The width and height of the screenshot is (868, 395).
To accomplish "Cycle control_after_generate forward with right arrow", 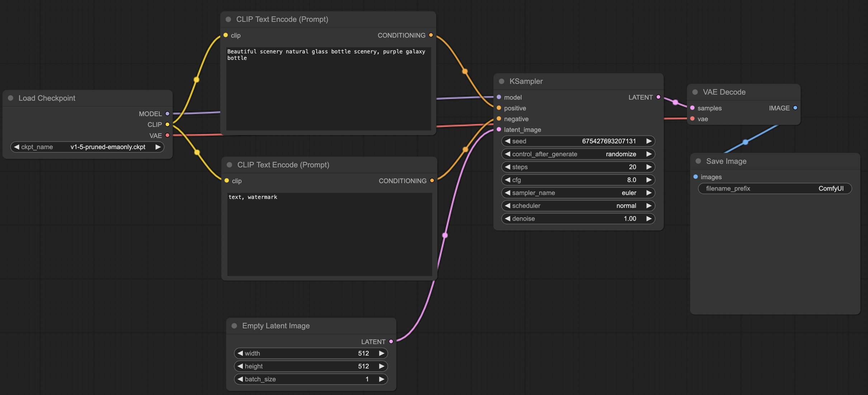I will pyautogui.click(x=649, y=154).
